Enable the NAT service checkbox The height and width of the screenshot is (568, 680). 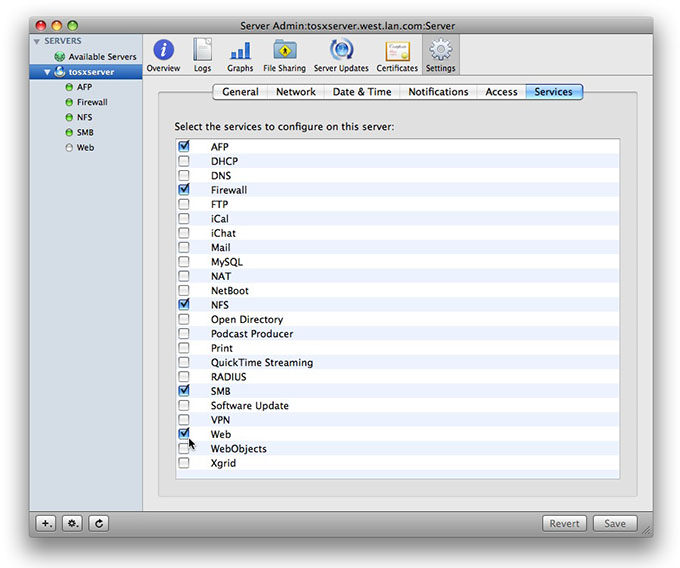coord(184,276)
